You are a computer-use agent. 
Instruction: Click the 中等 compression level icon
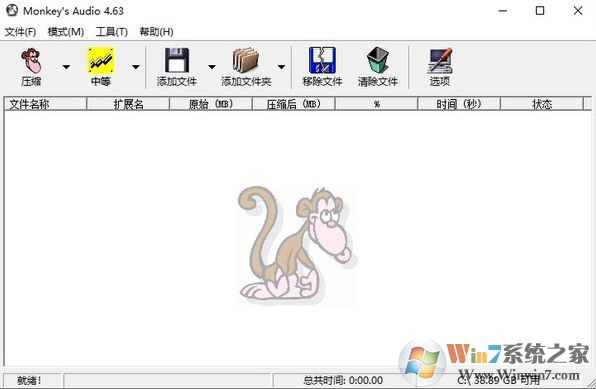click(x=101, y=60)
